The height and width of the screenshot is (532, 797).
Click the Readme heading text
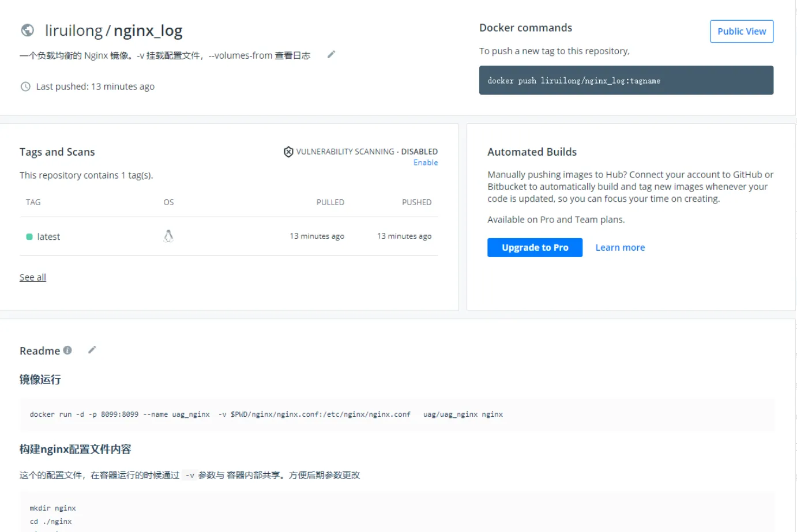[x=40, y=350]
